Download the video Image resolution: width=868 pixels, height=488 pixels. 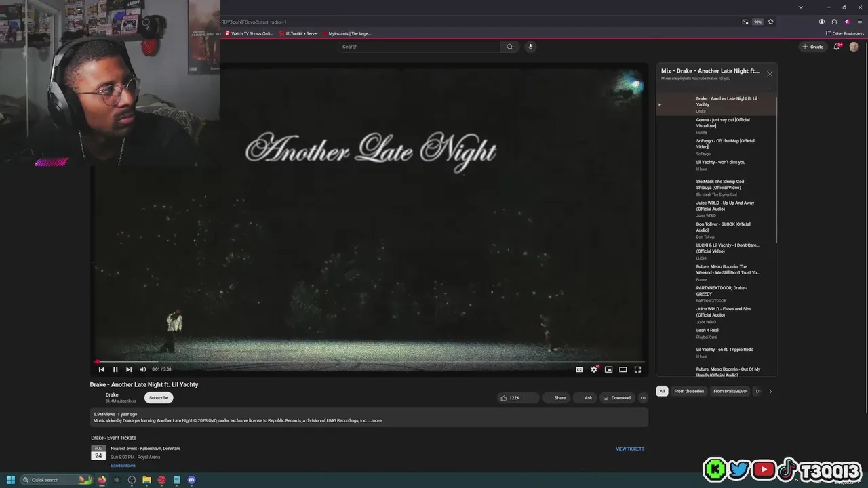[617, 398]
